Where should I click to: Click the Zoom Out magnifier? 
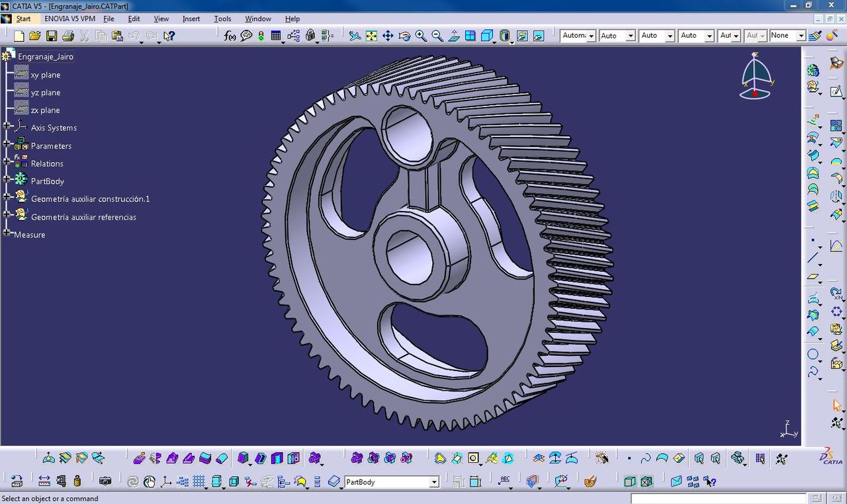[x=437, y=36]
